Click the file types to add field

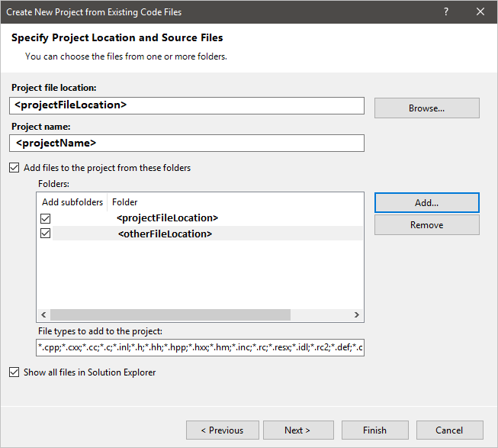200,349
